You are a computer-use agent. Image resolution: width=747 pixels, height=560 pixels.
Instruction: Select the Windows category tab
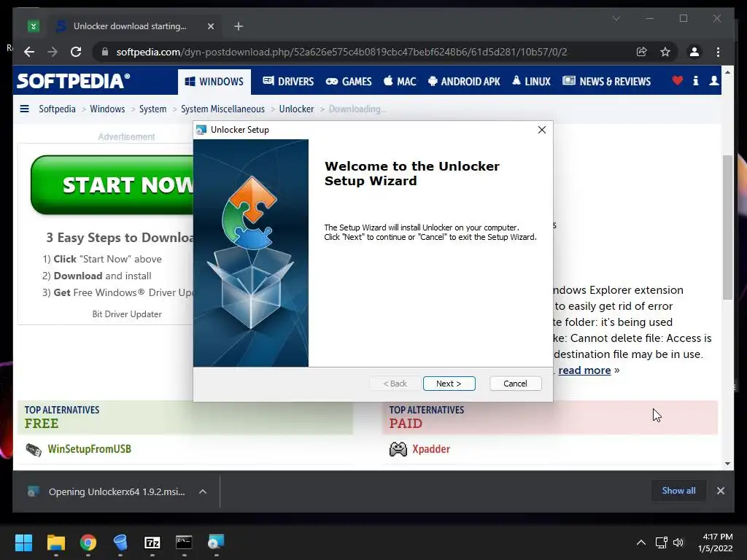click(214, 82)
